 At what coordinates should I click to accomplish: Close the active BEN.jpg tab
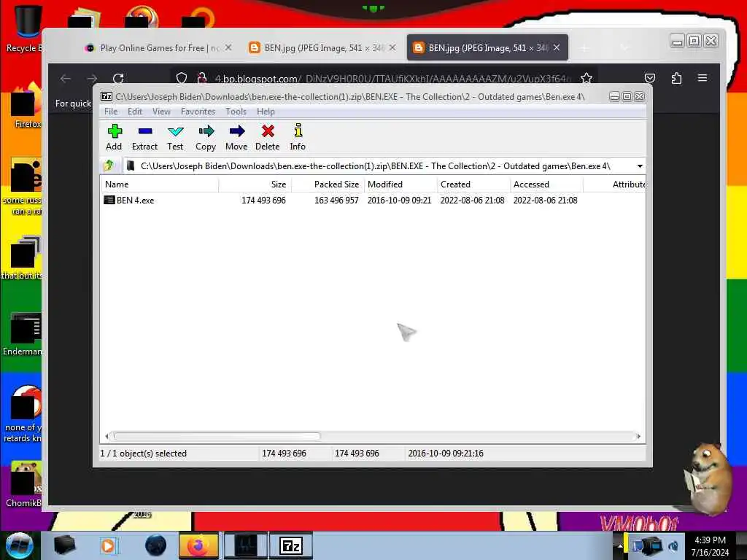(x=557, y=47)
